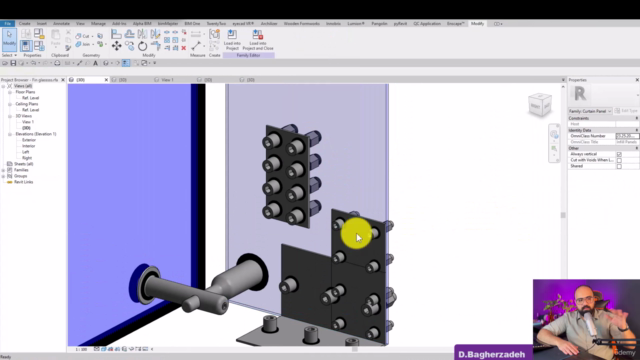Select the Modify arrow tool
The height and width of the screenshot is (360, 640).
9,40
